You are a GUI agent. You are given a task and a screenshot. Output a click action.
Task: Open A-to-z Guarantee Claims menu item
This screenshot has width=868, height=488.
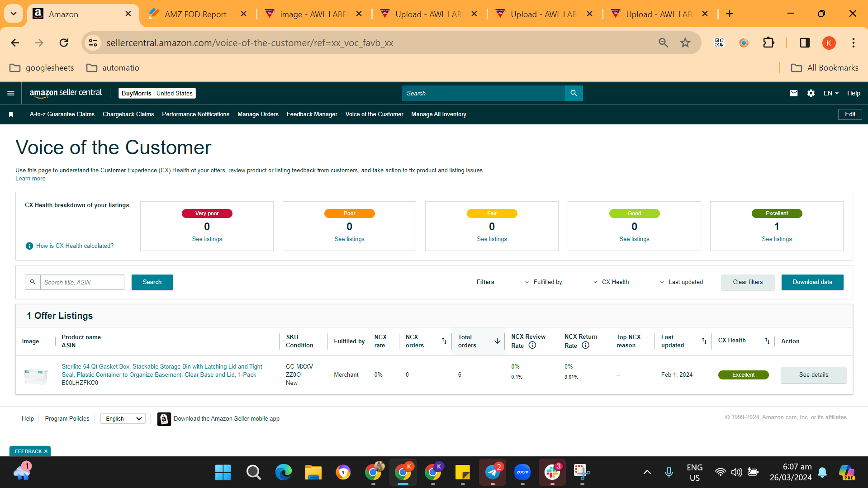pos(62,114)
